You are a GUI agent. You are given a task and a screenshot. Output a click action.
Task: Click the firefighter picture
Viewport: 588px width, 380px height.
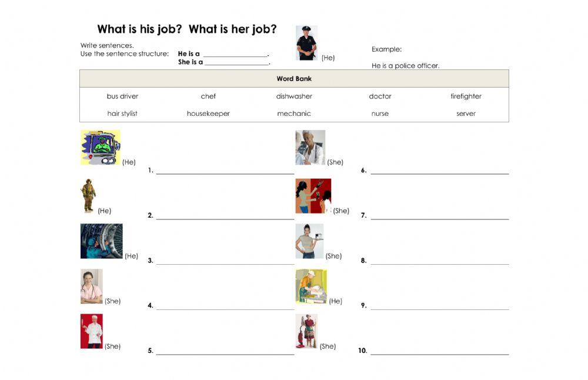pos(88,196)
